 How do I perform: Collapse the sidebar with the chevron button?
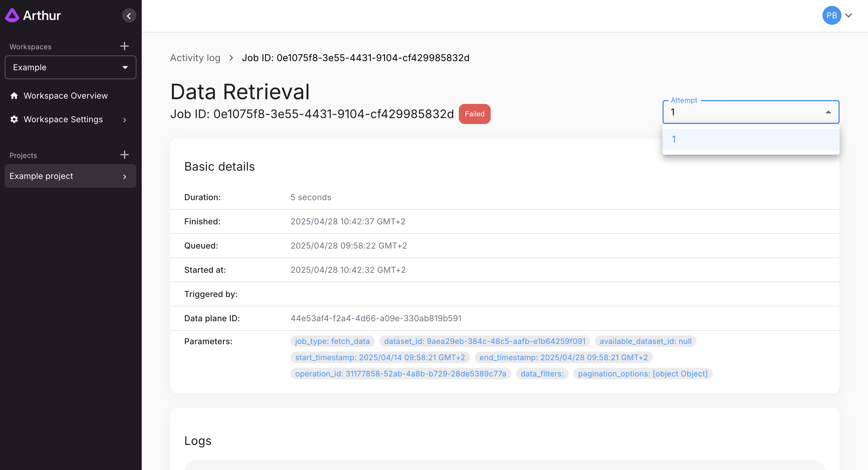(129, 16)
